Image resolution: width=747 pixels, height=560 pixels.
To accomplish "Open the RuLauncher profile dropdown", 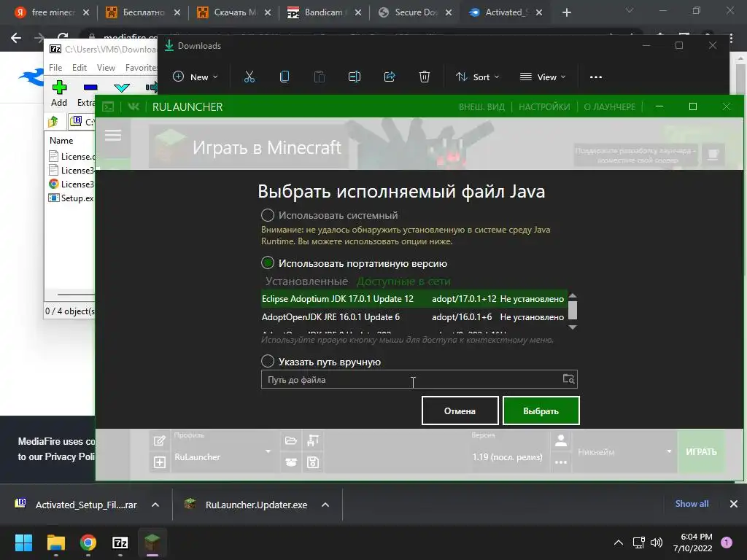I will point(225,451).
